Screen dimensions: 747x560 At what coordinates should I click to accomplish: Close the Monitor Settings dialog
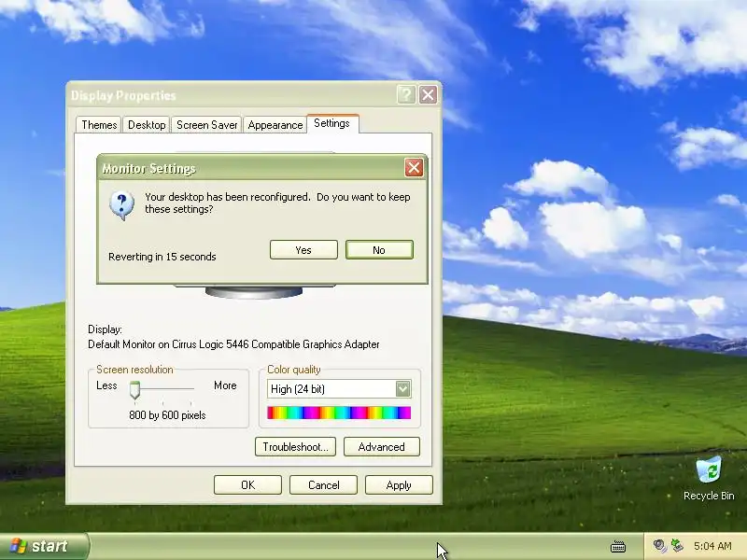(414, 168)
